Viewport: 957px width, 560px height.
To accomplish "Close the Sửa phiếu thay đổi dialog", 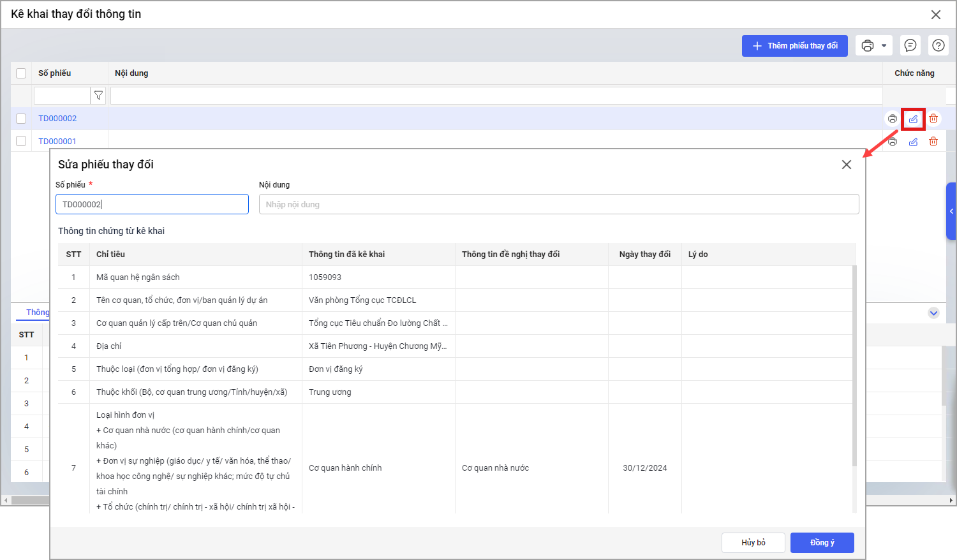I will 847,165.
